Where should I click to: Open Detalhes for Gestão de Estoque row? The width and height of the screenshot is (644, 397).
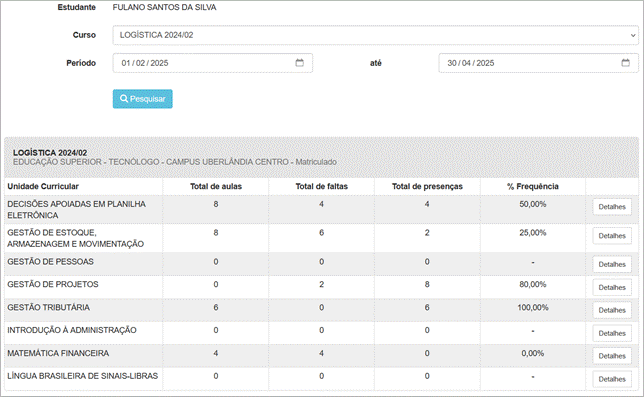coord(612,236)
